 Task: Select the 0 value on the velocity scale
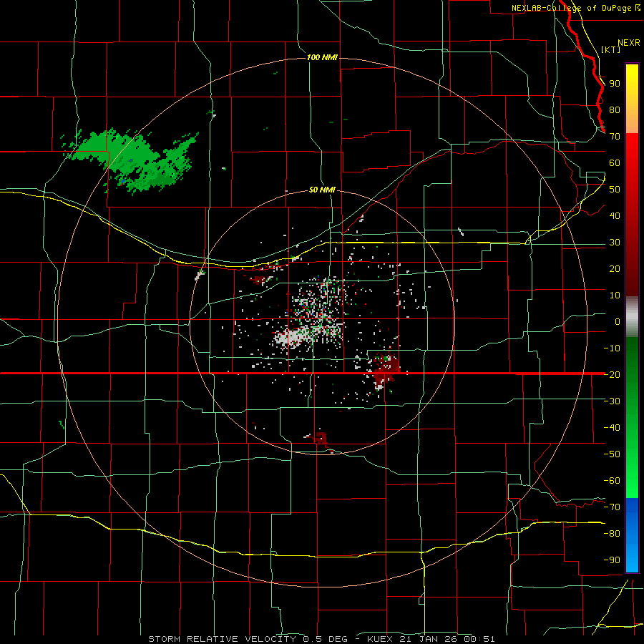pos(618,322)
